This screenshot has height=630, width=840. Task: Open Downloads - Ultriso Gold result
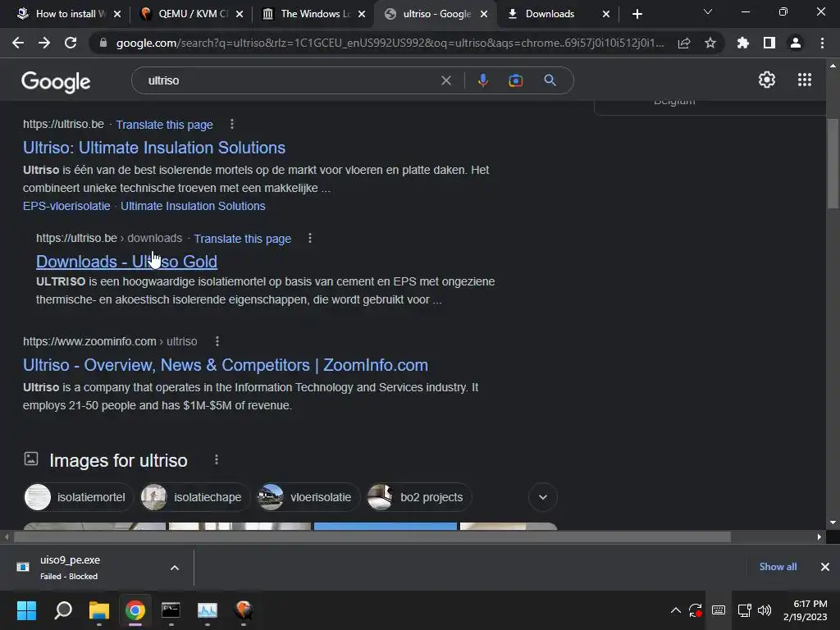(126, 262)
